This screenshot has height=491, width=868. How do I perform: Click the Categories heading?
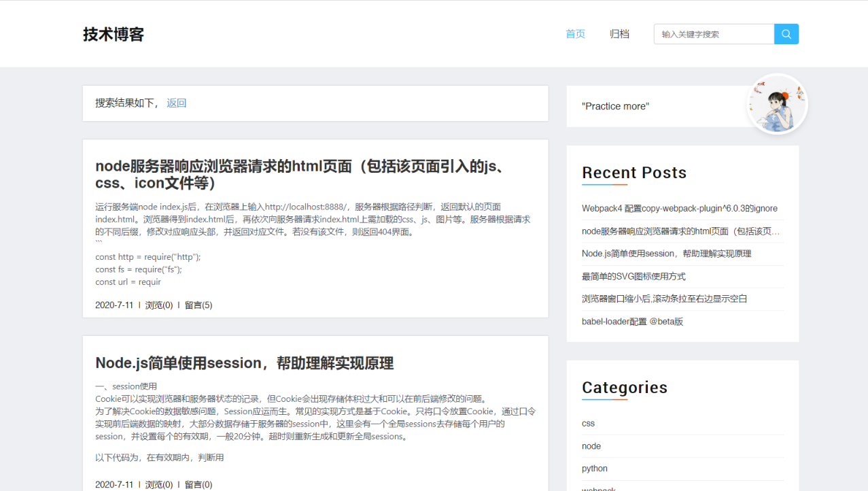pos(625,388)
